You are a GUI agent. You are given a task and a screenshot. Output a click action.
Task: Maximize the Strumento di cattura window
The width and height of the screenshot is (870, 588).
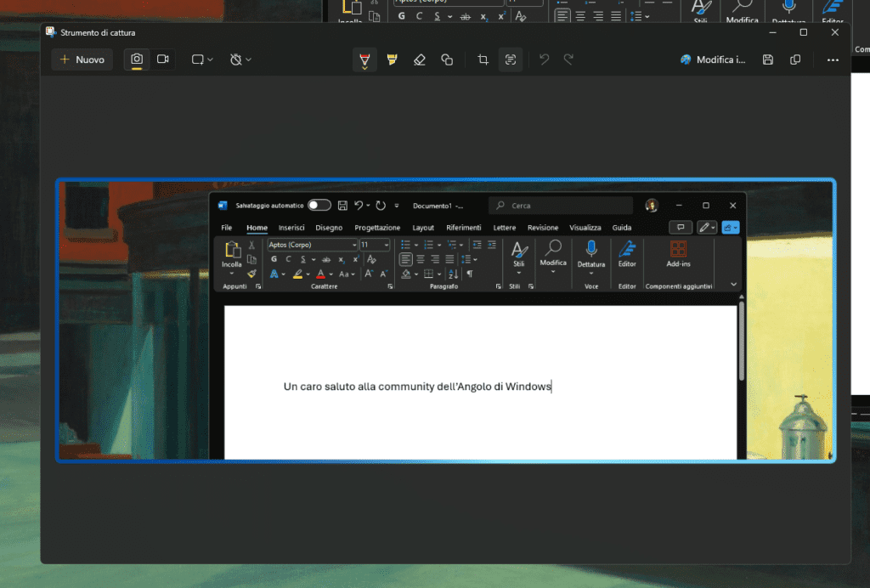pos(804,32)
